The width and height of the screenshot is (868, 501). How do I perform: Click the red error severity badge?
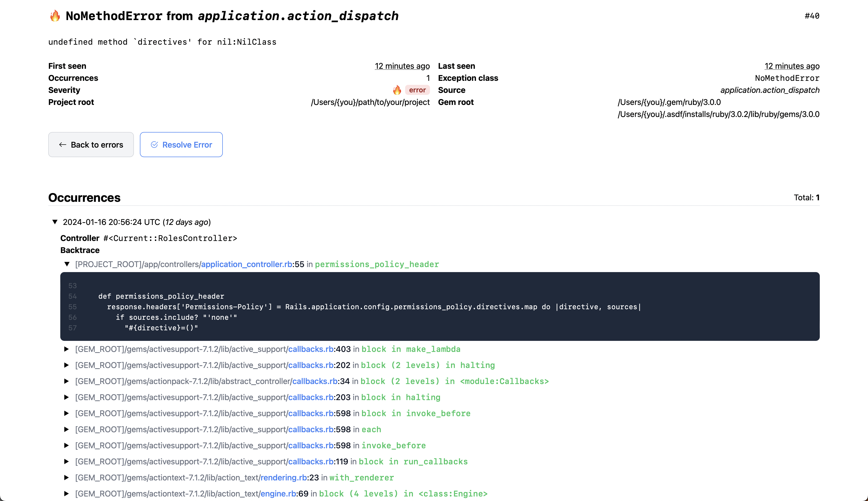click(417, 90)
